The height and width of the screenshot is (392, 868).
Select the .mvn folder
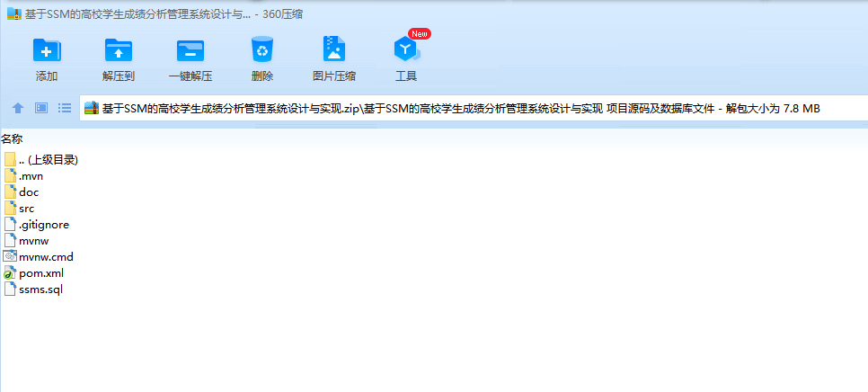23,176
